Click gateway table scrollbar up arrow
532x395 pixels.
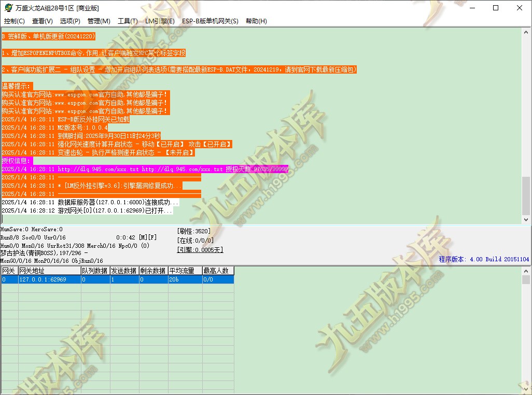pos(526,271)
